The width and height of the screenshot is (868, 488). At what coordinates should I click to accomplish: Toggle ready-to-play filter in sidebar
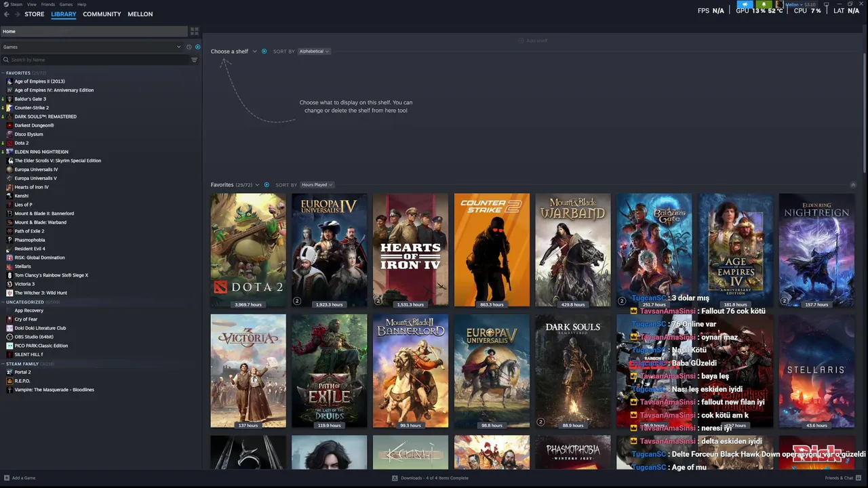pos(197,47)
